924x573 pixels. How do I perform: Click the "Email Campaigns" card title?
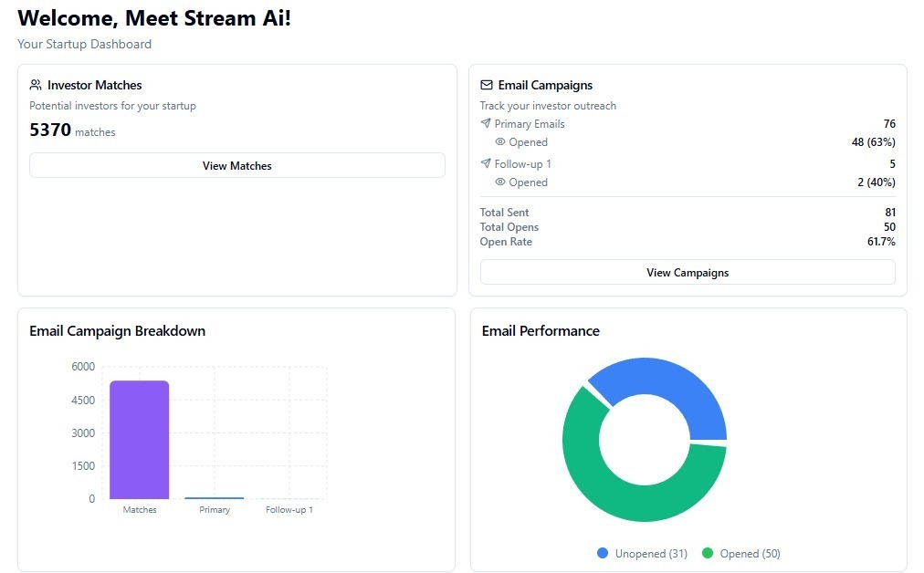[x=545, y=85]
